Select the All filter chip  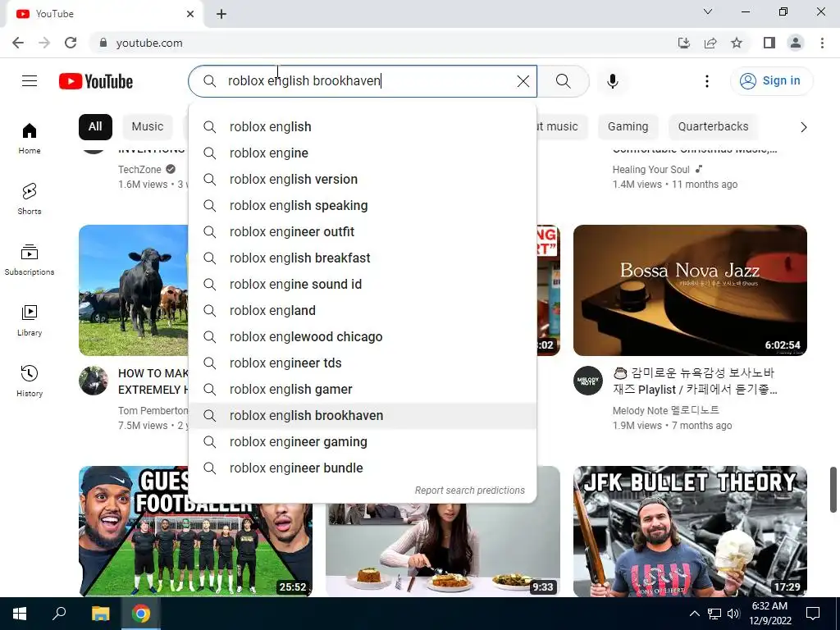click(95, 126)
